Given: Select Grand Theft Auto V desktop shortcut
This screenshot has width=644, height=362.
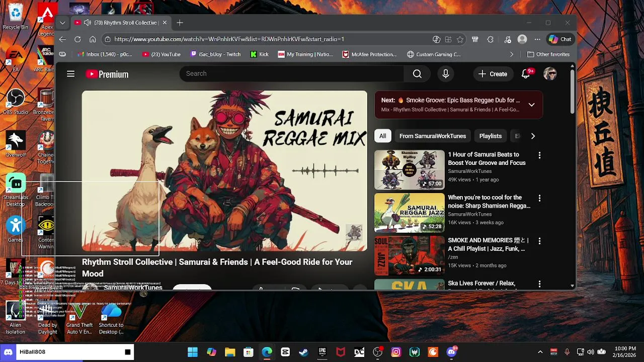Looking at the screenshot, I should point(79,318).
